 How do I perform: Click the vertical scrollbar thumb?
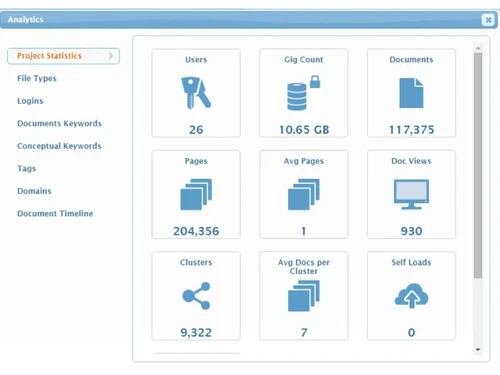[x=478, y=165]
